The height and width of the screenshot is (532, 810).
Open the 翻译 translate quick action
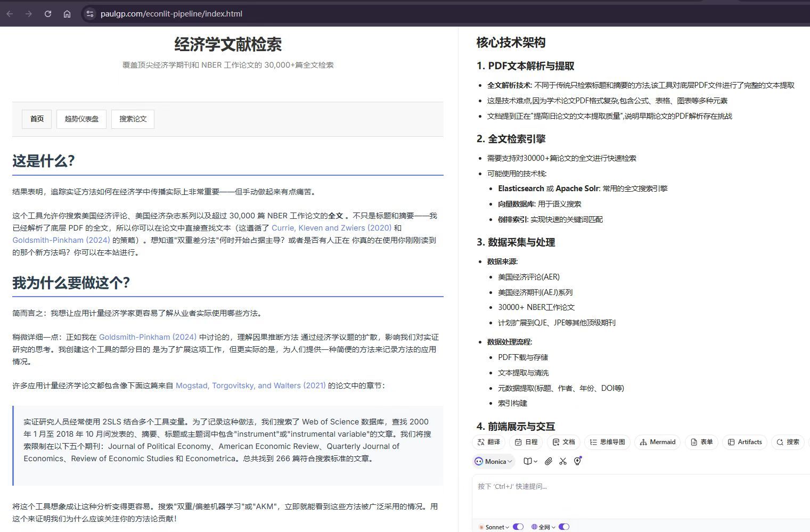(x=489, y=442)
